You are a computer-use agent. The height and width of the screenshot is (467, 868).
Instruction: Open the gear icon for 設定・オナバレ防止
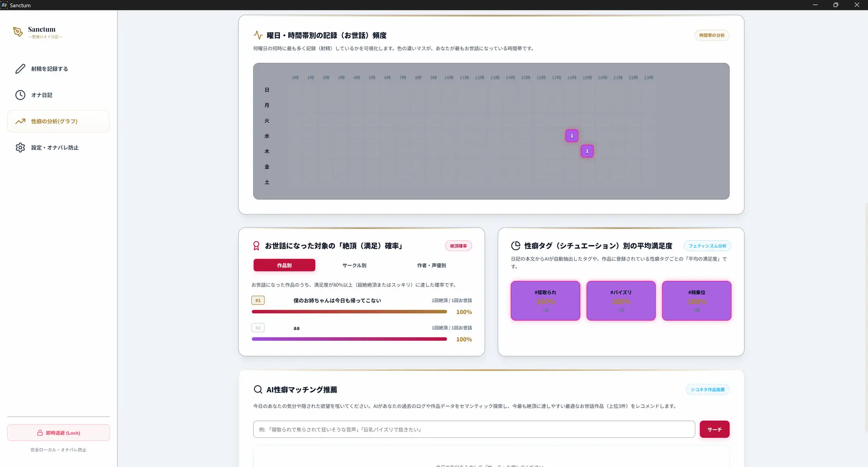point(20,148)
